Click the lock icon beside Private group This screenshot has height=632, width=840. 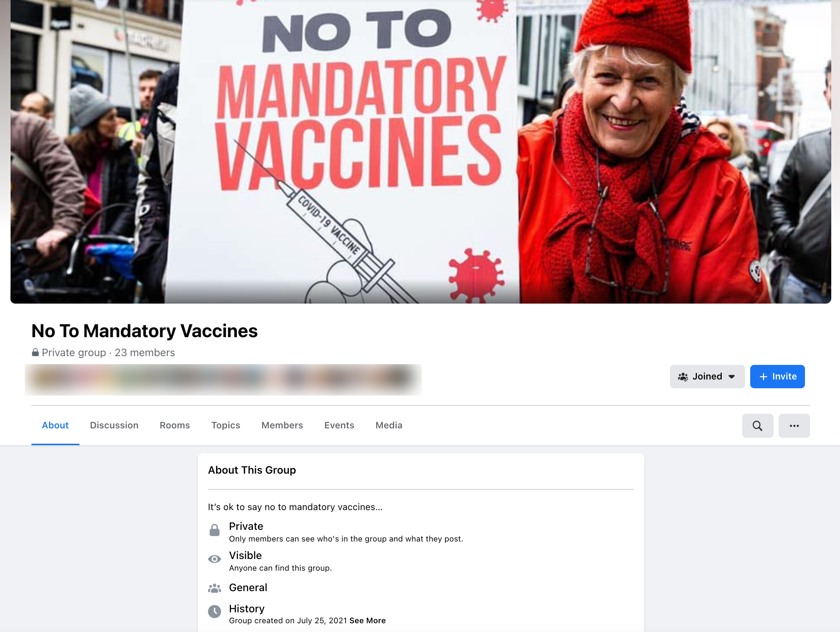(35, 352)
